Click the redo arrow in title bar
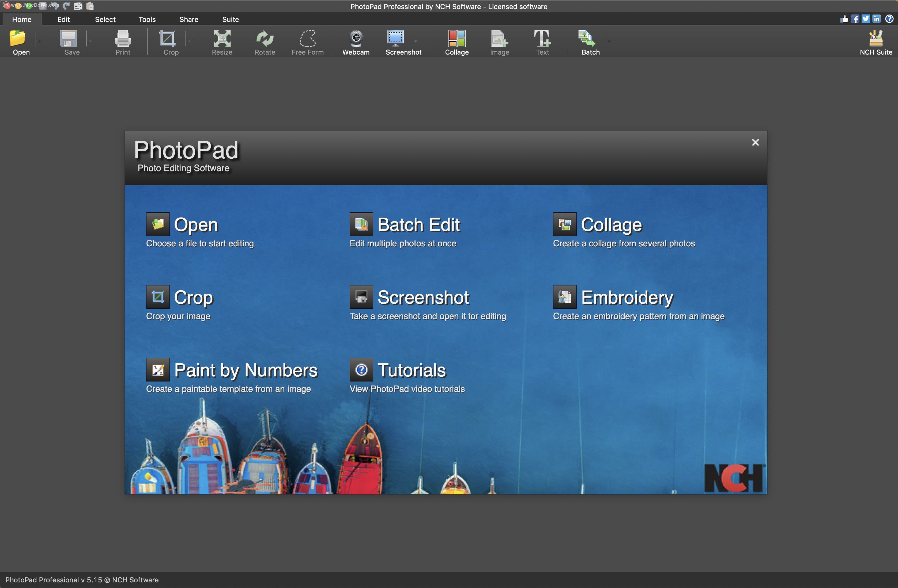The height and width of the screenshot is (588, 898). tap(66, 6)
